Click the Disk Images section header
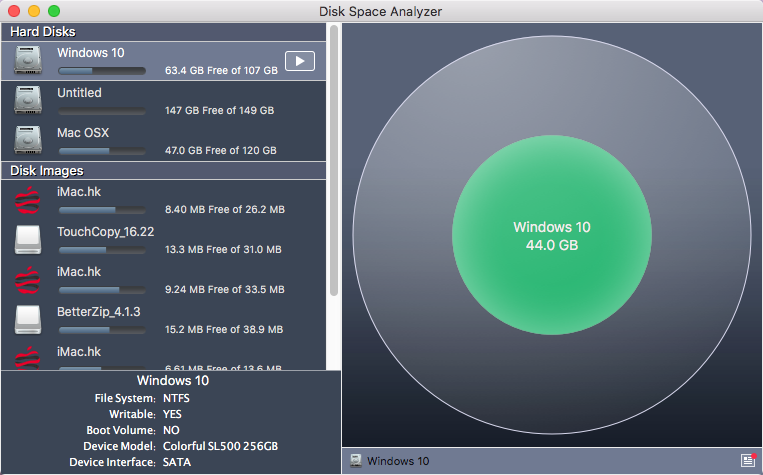This screenshot has height=475, width=763. (164, 171)
